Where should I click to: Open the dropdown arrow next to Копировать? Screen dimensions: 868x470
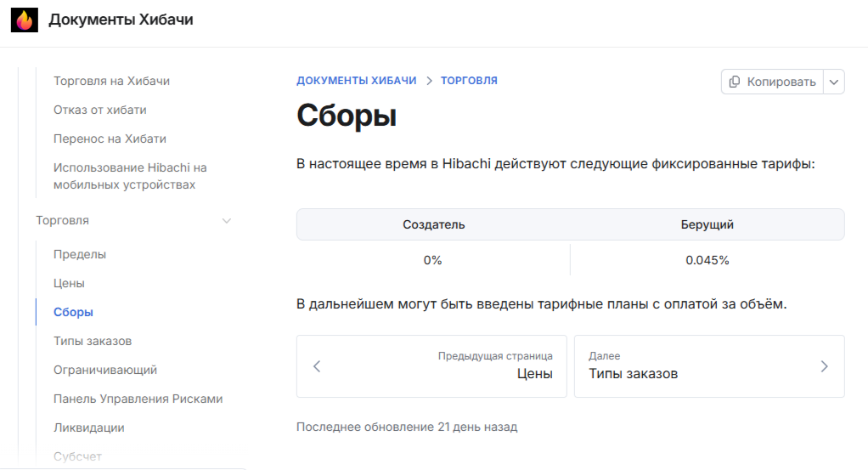[834, 82]
